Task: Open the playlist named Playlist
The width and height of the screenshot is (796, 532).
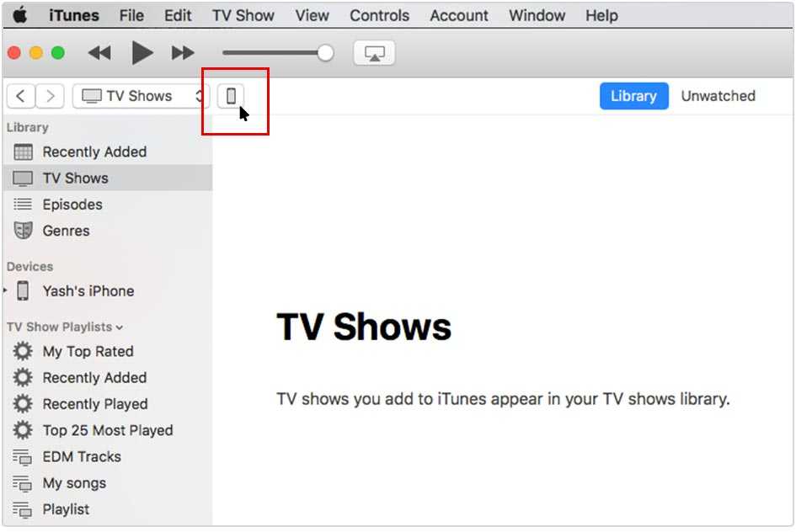Action: coord(108,509)
